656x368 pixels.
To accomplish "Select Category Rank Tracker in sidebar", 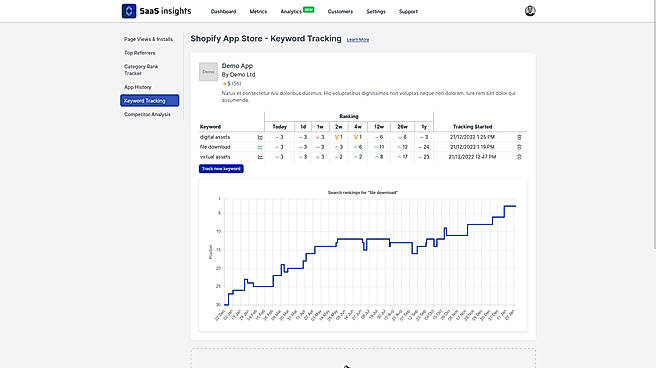I will [x=141, y=70].
